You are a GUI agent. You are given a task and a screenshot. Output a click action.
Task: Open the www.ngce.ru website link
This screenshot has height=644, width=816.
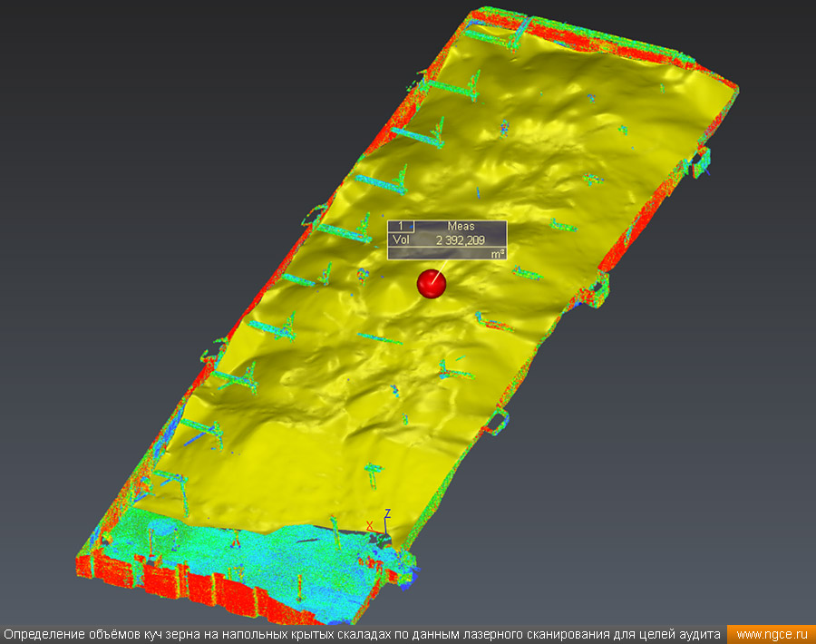pyautogui.click(x=771, y=634)
